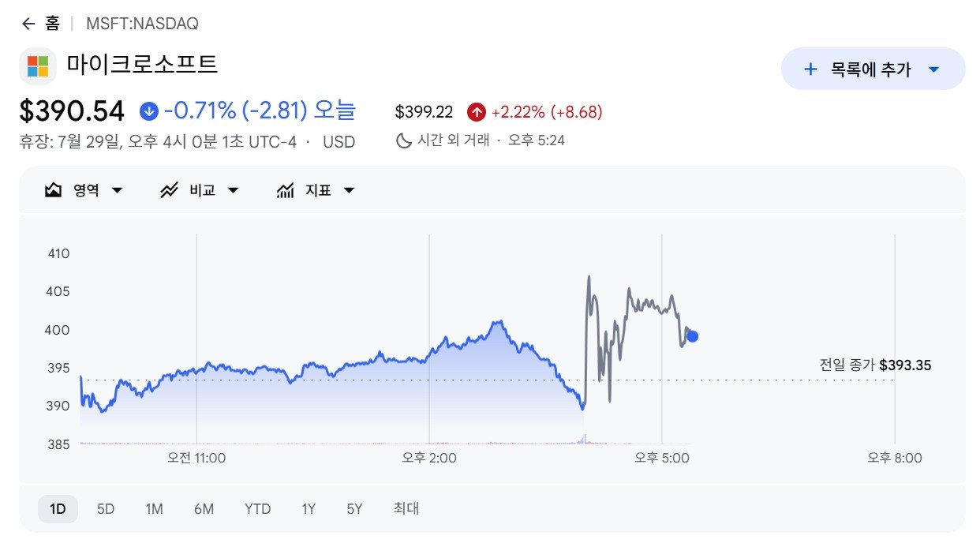Click the Microsoft logo icon
Screen dimensions: 980x543
click(37, 66)
